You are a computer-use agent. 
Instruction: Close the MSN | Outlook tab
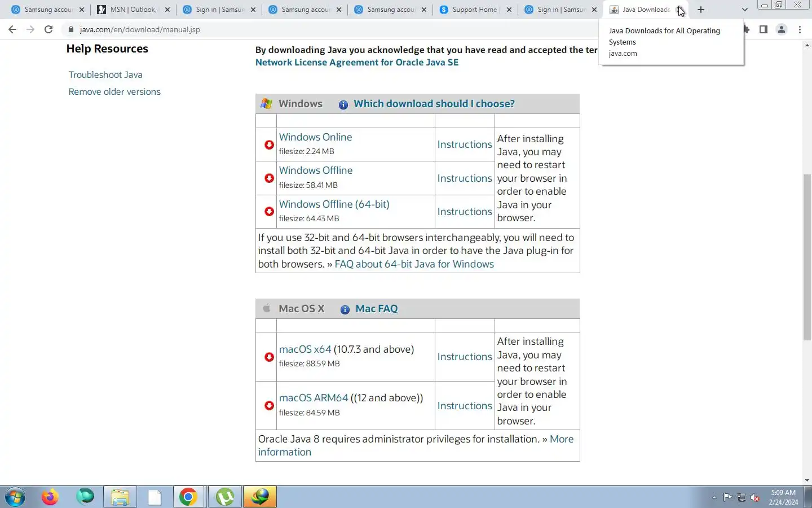click(167, 10)
